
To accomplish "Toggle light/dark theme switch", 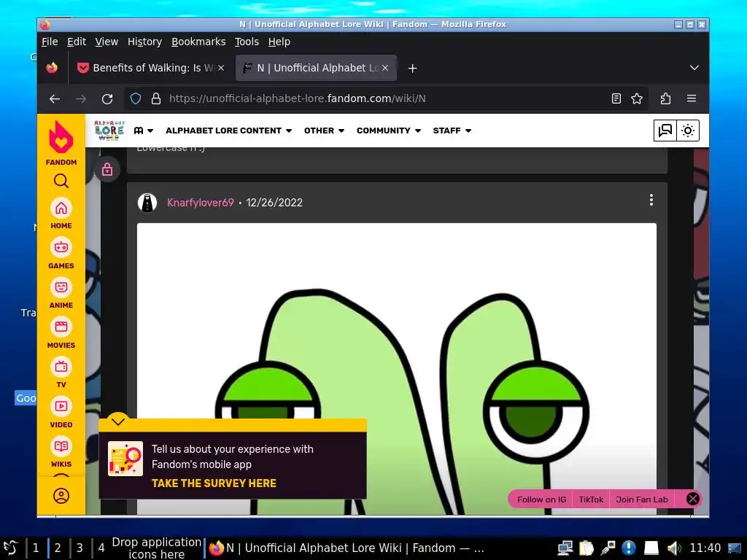I will [688, 131].
